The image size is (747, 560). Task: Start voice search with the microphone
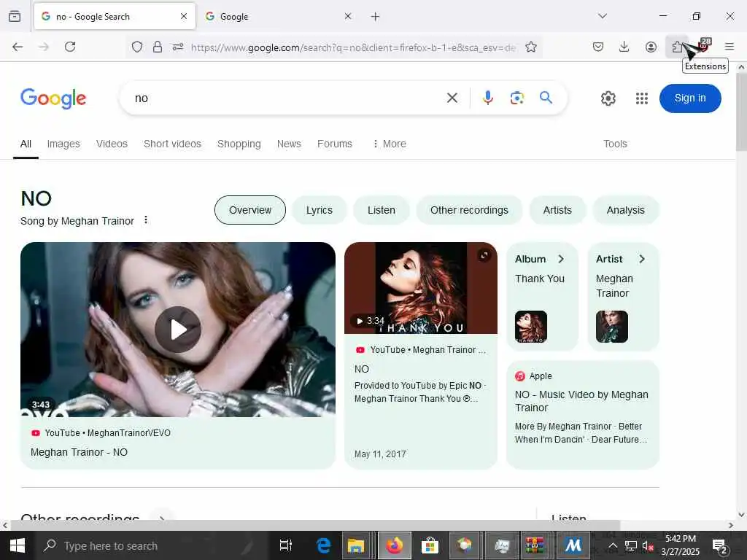click(488, 98)
